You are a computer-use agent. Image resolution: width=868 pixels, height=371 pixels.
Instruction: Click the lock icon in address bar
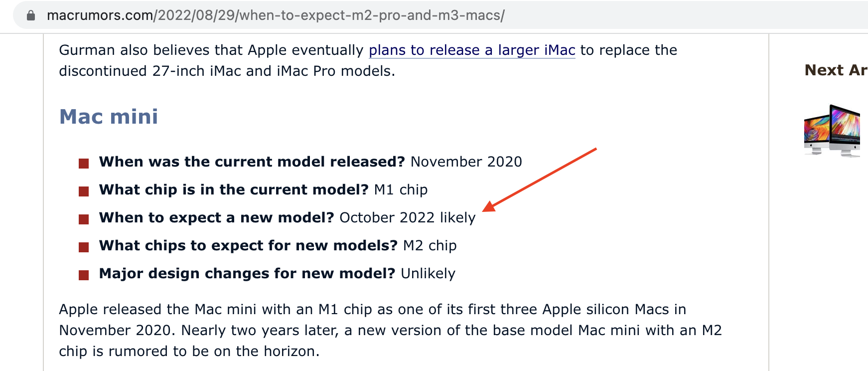click(31, 15)
